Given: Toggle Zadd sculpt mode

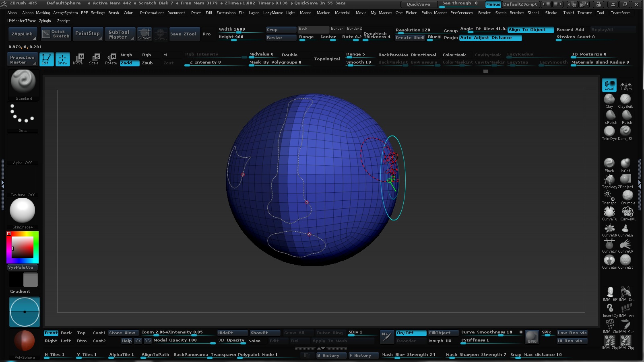Looking at the screenshot, I should click(129, 63).
